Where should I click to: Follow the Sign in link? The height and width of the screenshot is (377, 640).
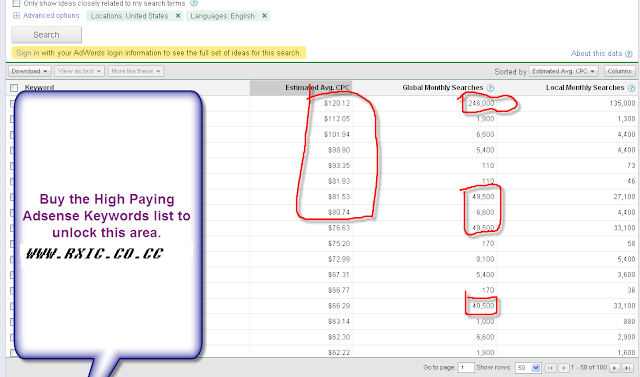28,53
